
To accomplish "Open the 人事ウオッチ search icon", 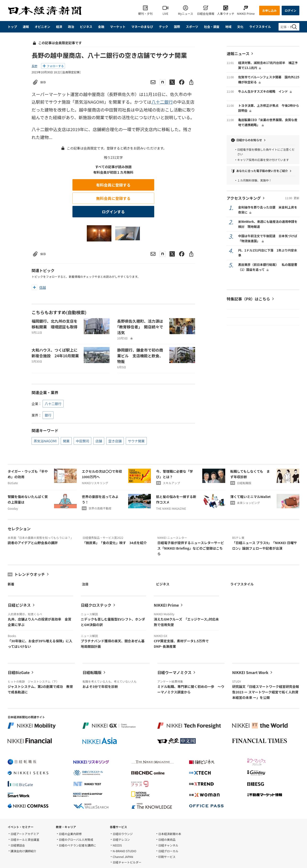I will click(225, 8).
